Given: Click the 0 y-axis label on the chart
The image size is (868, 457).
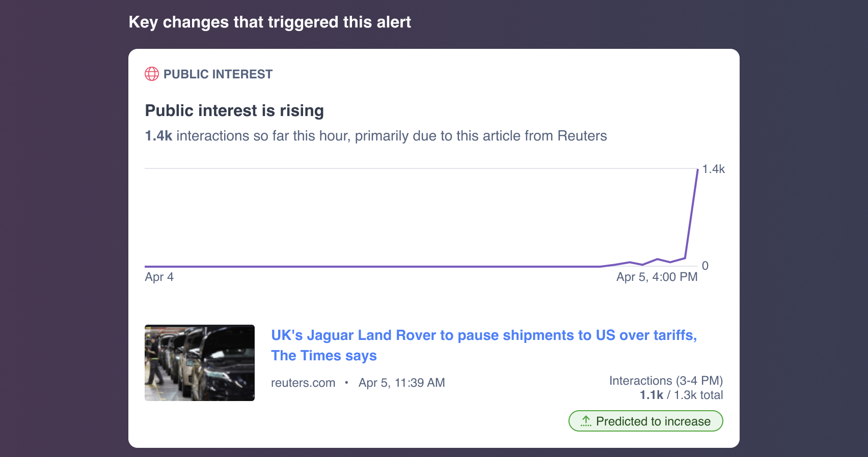Looking at the screenshot, I should pos(705,266).
